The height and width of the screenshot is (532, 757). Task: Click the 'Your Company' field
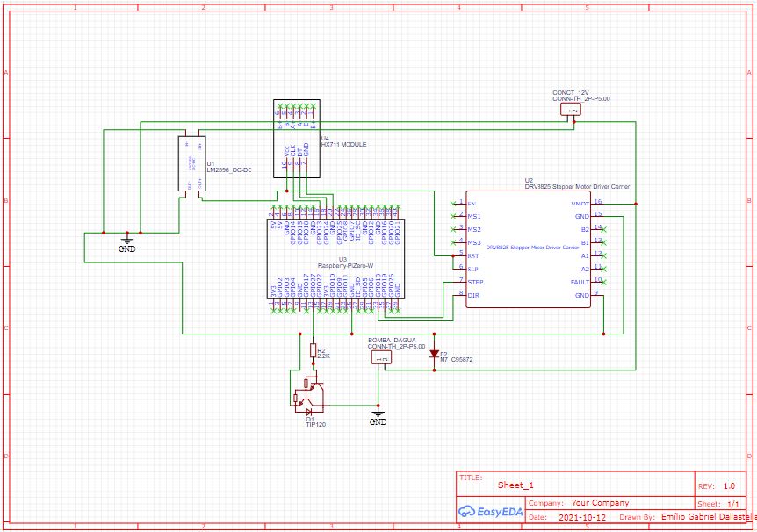[600, 503]
